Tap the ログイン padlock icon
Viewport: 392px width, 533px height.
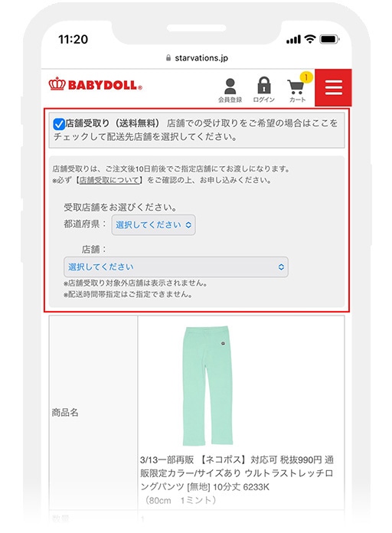pos(264,85)
